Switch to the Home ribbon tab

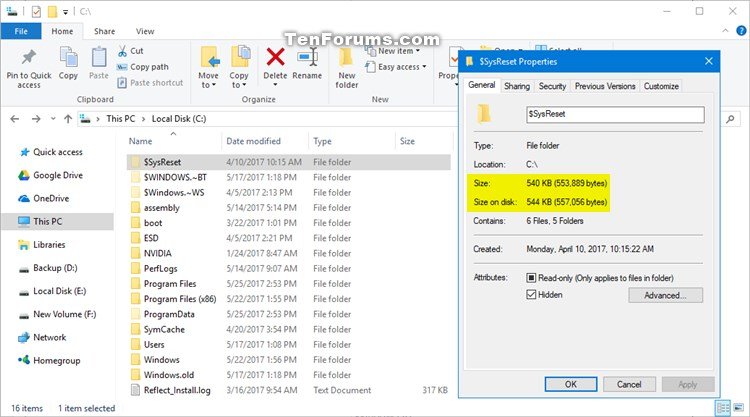pos(62,31)
